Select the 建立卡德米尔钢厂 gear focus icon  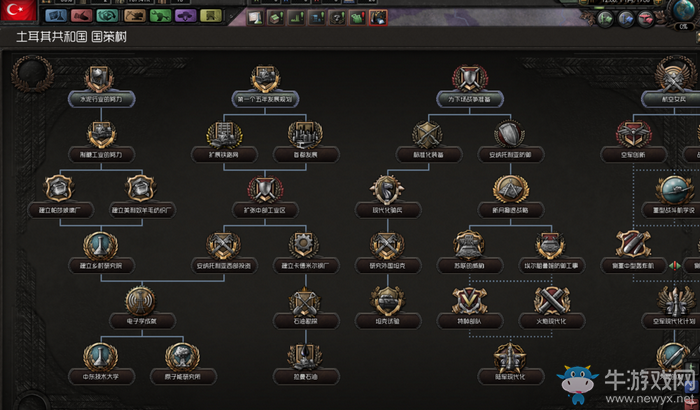306,245
